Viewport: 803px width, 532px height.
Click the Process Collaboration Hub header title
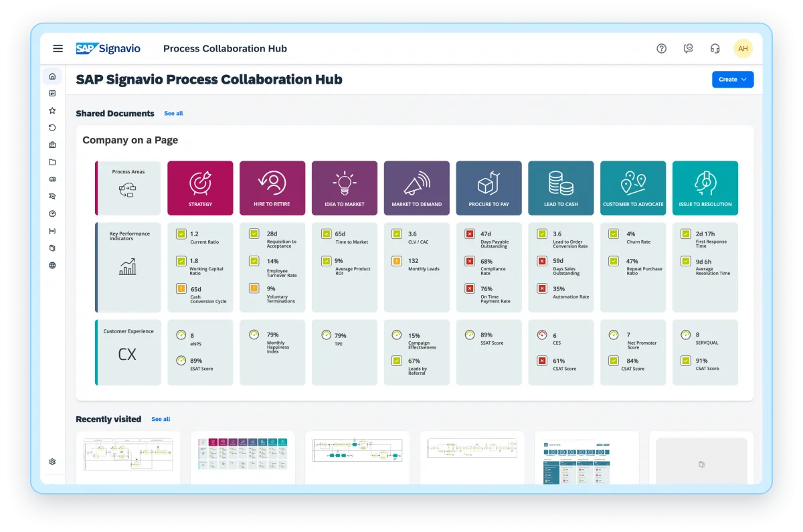(x=225, y=48)
